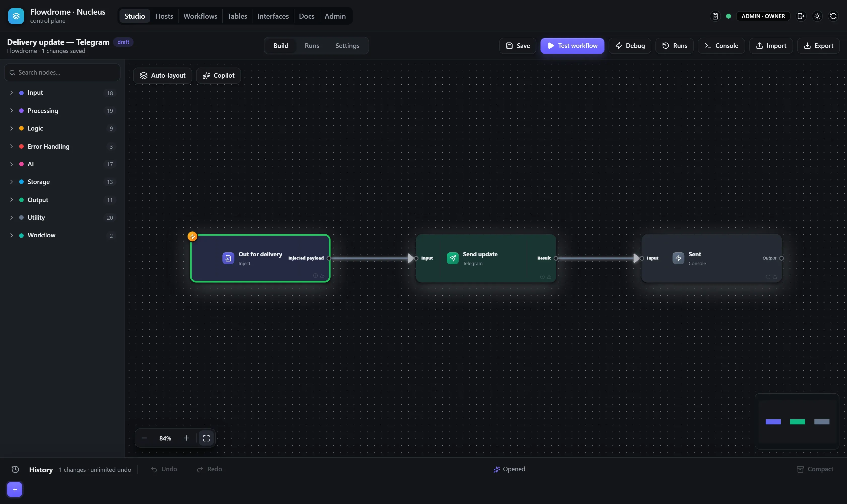Click the Auto-layout button
Image resolution: width=847 pixels, height=504 pixels.
click(162, 75)
